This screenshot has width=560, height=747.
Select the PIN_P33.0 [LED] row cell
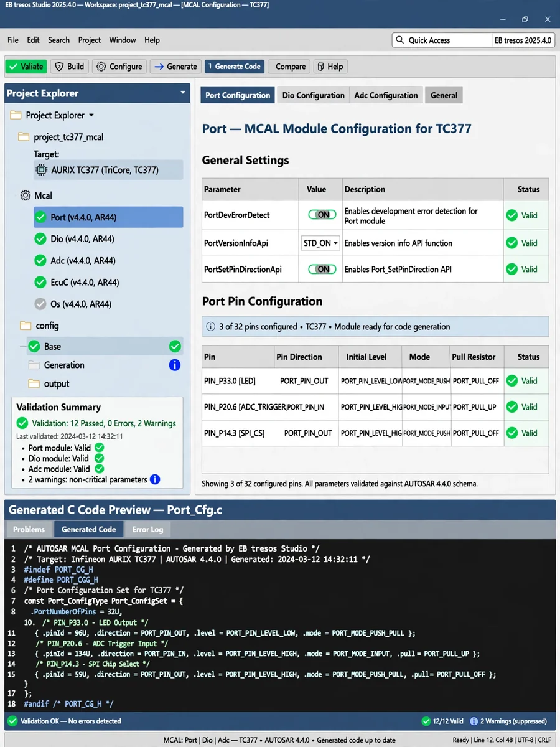click(x=239, y=380)
